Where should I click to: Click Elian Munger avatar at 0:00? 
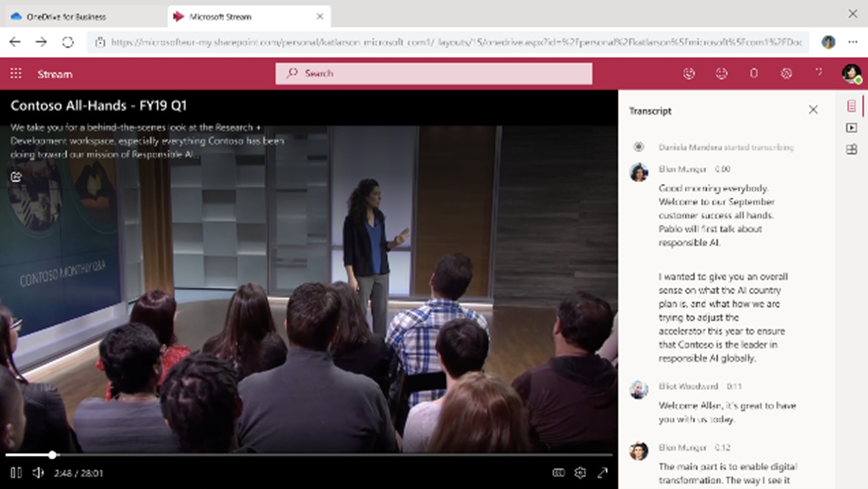click(x=639, y=172)
